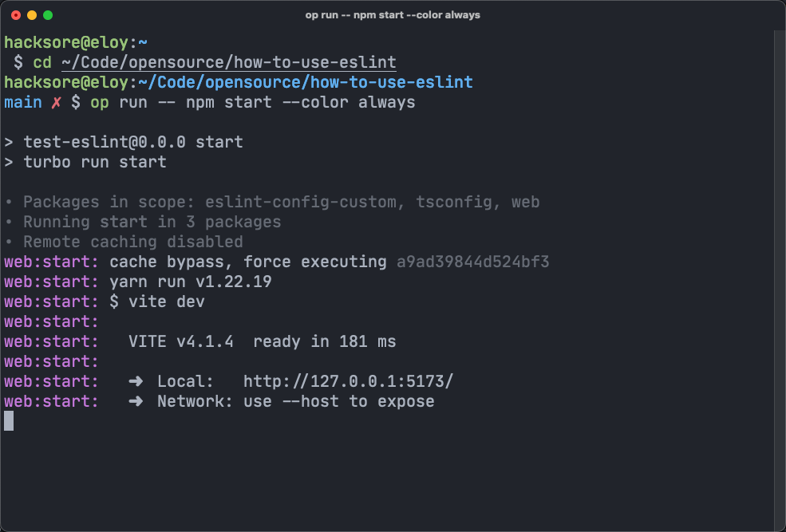This screenshot has width=786, height=532.
Task: Click the red close window button
Action: tap(16, 15)
